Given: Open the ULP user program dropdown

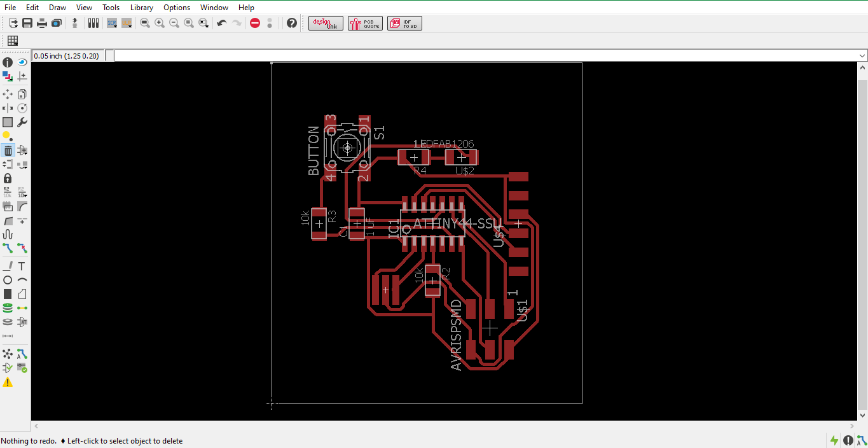Looking at the screenshot, I should pos(127,23).
